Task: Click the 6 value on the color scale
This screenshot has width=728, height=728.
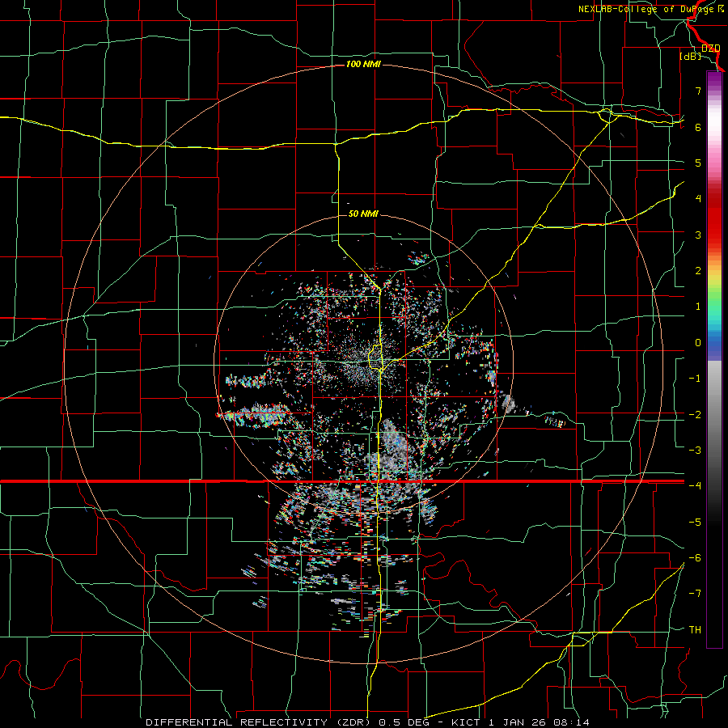Action: point(698,127)
